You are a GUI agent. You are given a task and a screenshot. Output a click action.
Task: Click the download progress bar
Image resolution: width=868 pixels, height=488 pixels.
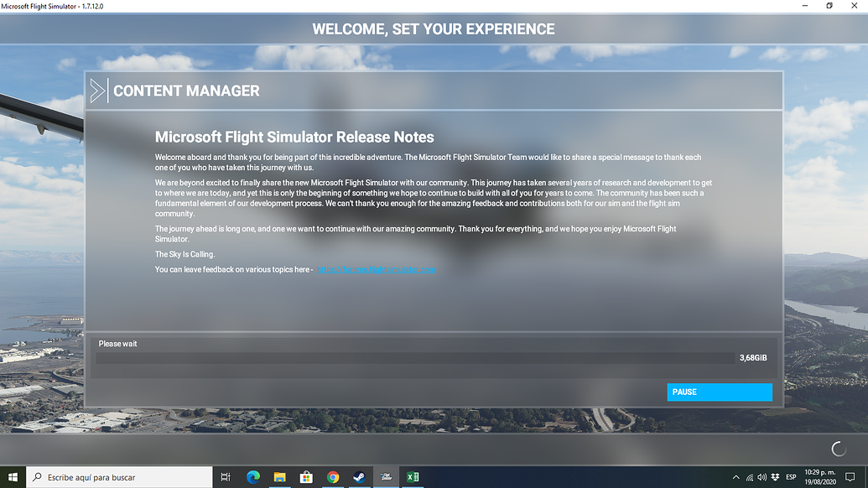415,358
